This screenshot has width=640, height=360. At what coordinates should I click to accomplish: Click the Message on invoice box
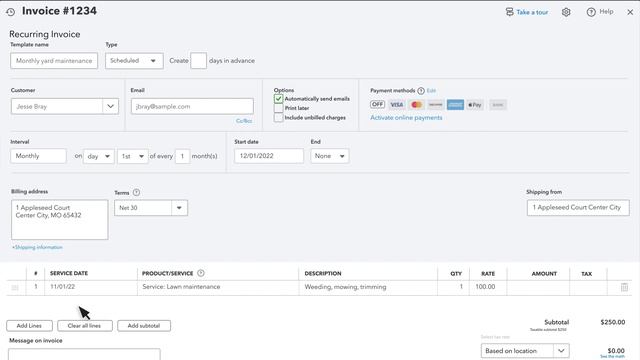pos(84,354)
